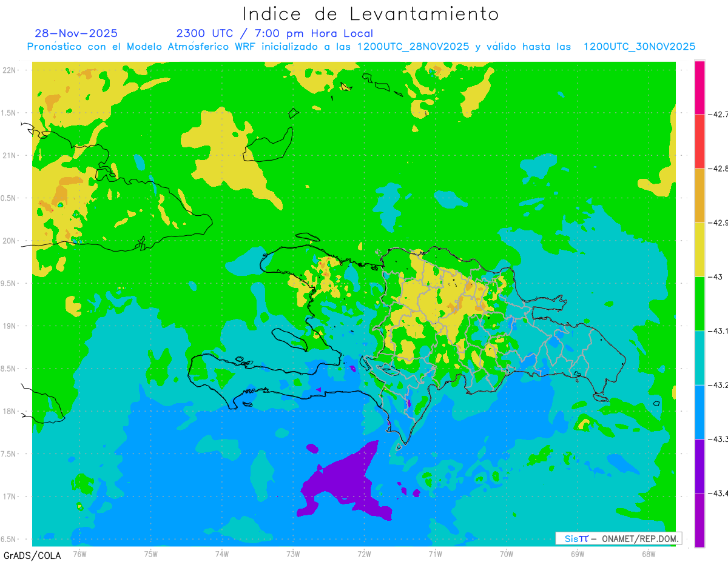Click the -42.9 colorbar value

tap(718, 222)
